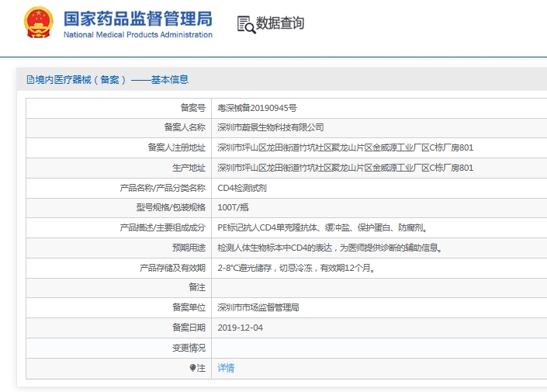Click National Medical Products Administration text

coord(138,35)
